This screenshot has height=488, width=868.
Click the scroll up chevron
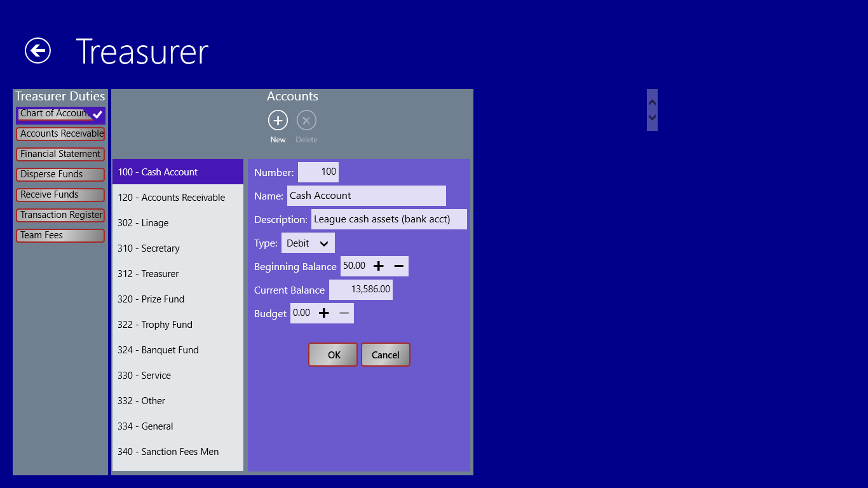[652, 102]
